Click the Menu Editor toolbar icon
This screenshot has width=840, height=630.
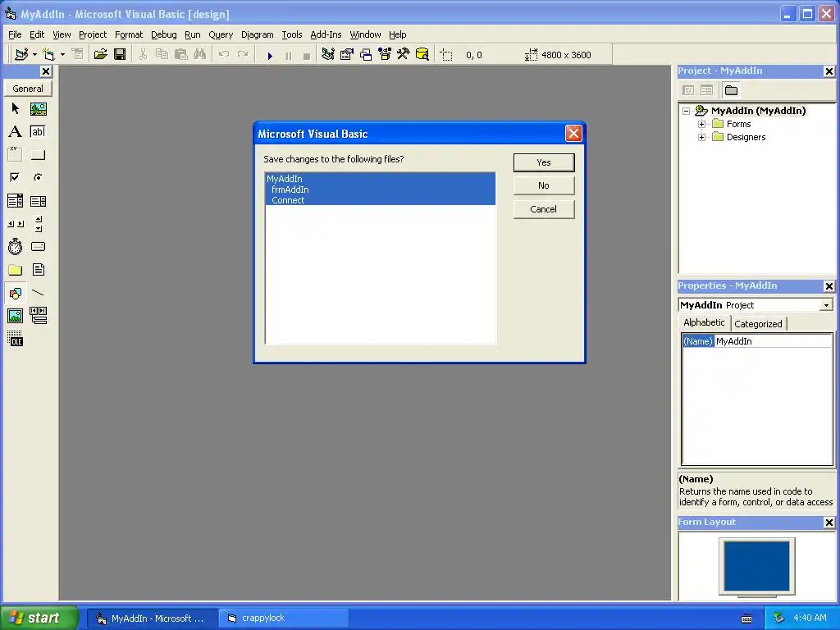78,54
